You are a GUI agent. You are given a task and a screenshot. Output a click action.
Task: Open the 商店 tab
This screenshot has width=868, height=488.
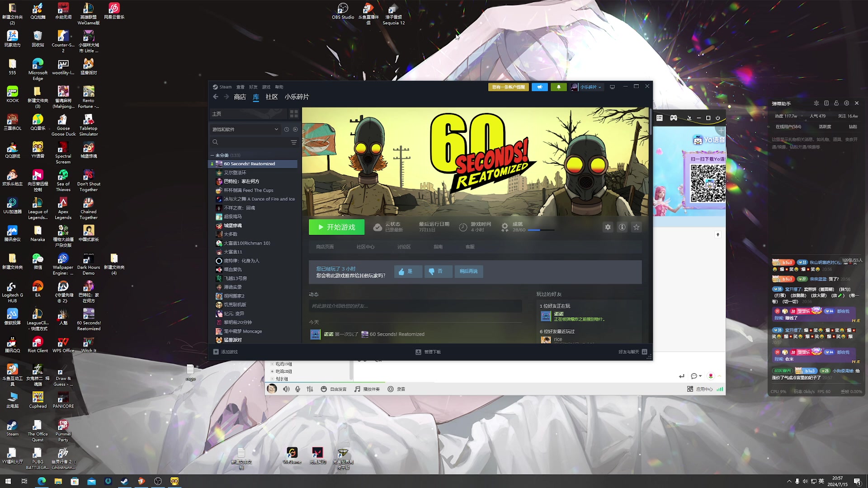(x=240, y=97)
